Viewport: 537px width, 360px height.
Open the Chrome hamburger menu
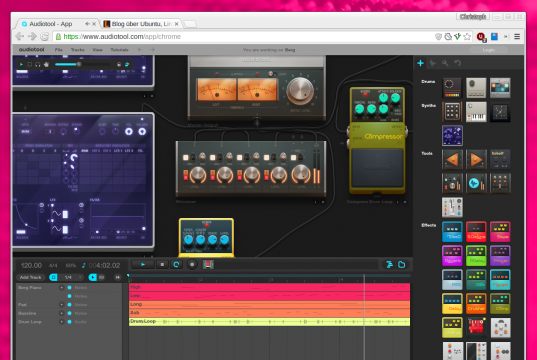click(517, 37)
